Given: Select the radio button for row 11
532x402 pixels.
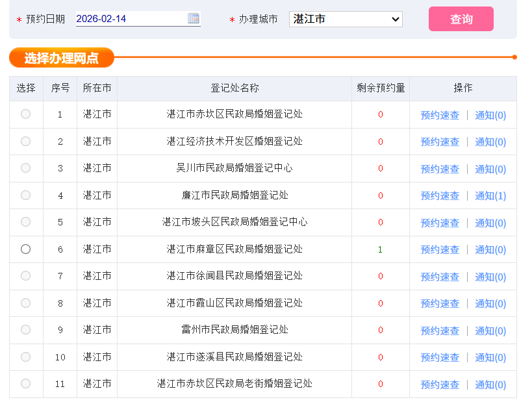Looking at the screenshot, I should (x=25, y=384).
